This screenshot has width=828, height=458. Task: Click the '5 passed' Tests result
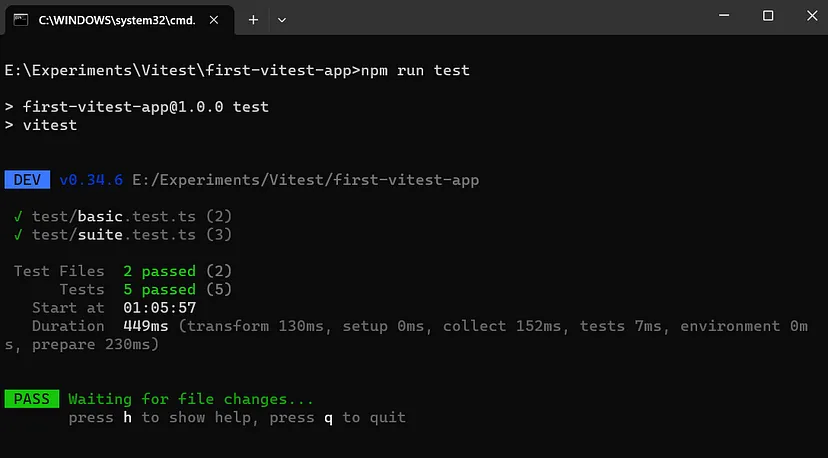(x=159, y=289)
